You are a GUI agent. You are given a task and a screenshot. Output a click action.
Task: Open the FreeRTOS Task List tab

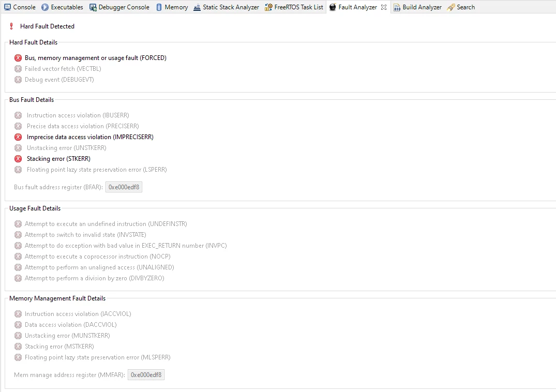click(x=294, y=7)
